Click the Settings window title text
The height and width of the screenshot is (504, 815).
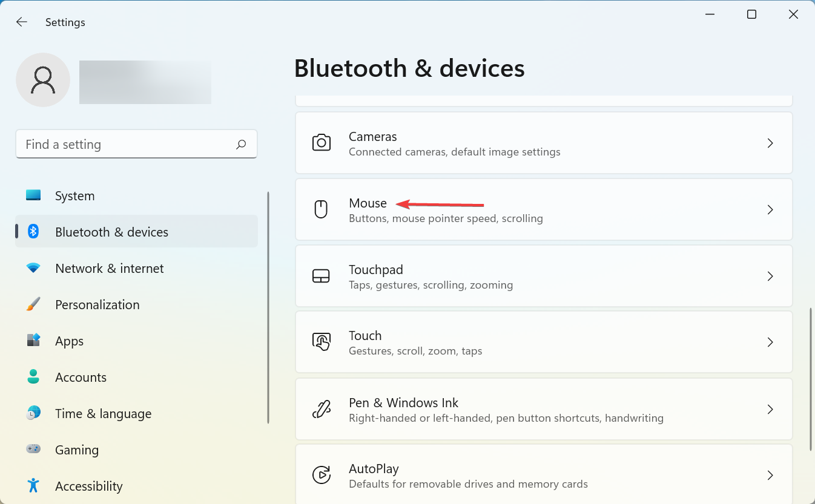[x=65, y=22]
